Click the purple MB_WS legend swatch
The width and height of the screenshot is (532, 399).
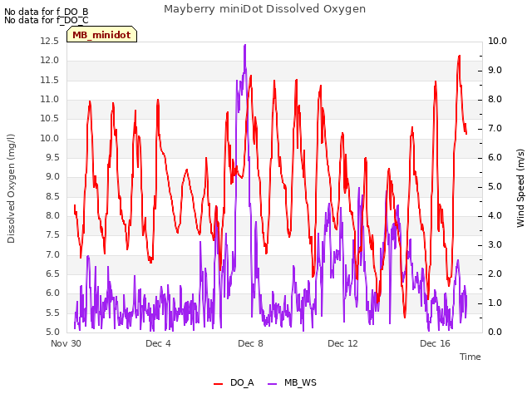click(x=273, y=384)
